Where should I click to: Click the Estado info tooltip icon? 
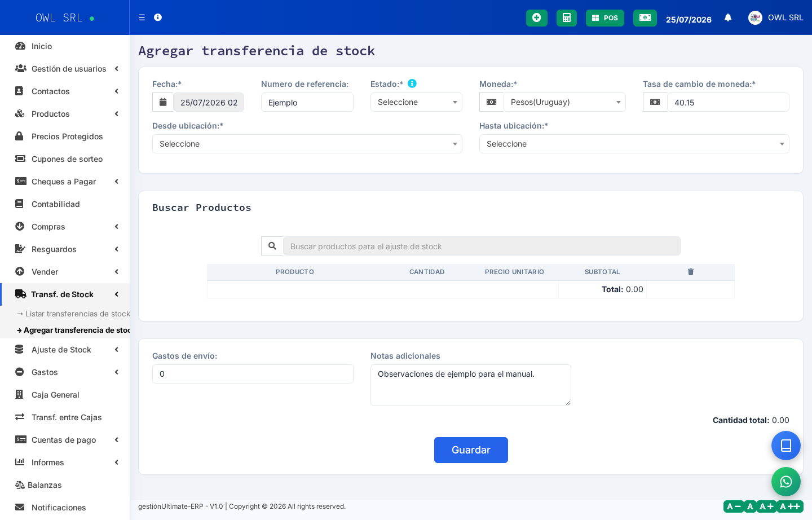pyautogui.click(x=412, y=83)
